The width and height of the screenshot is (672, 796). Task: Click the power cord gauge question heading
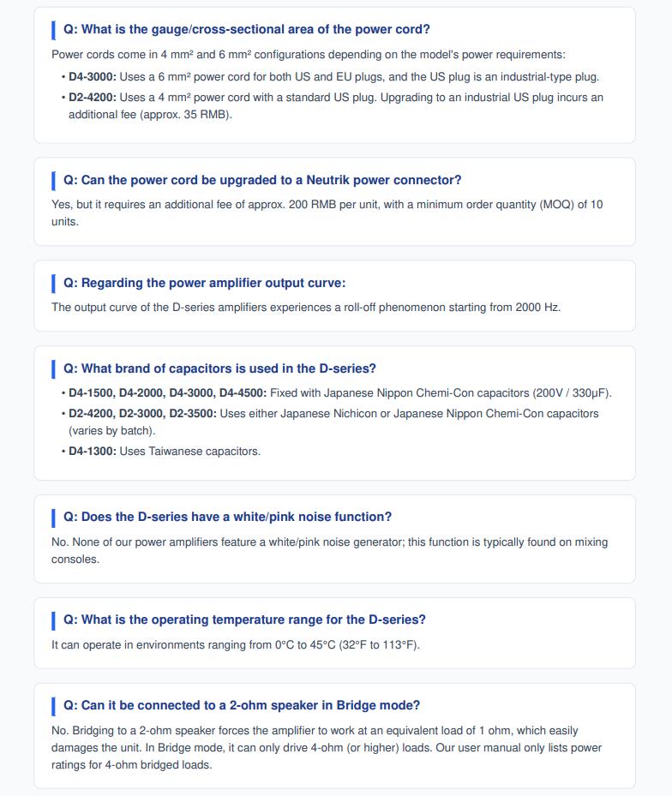[x=246, y=29]
